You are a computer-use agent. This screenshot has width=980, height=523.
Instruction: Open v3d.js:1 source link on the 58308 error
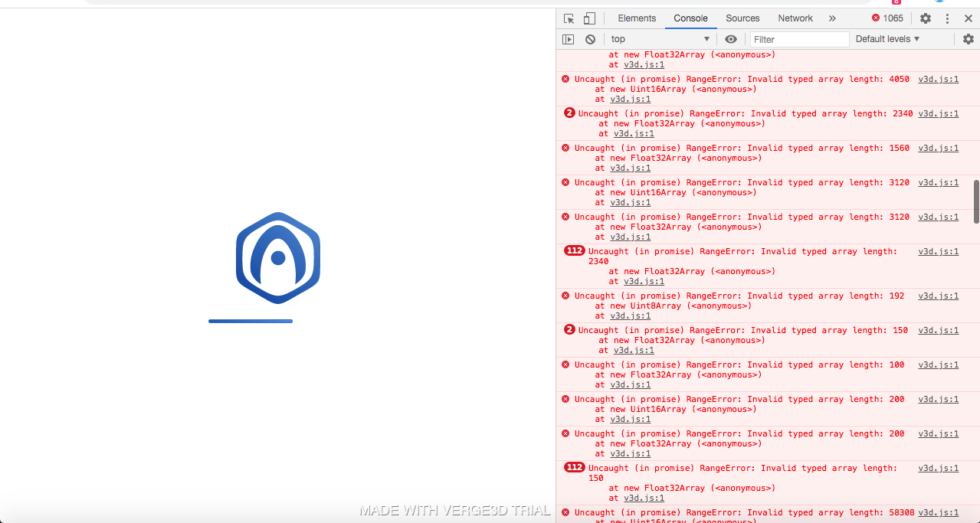coord(938,513)
